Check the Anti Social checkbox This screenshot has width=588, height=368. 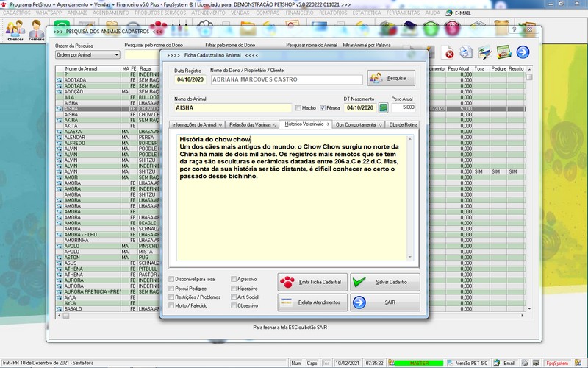click(234, 297)
